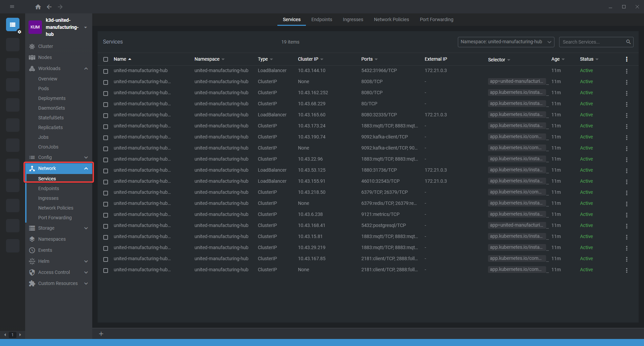Toggle the select-all services checkbox
644x346 pixels.
pos(106,59)
